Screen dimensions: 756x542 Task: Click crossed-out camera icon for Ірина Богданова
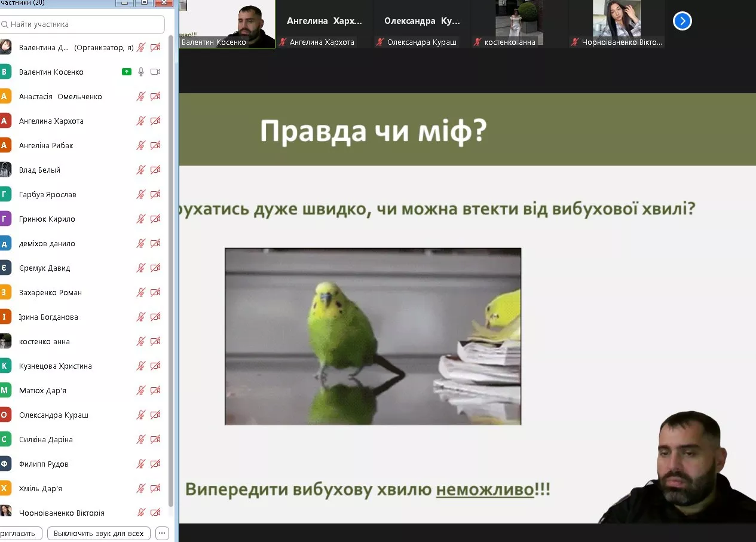(155, 317)
